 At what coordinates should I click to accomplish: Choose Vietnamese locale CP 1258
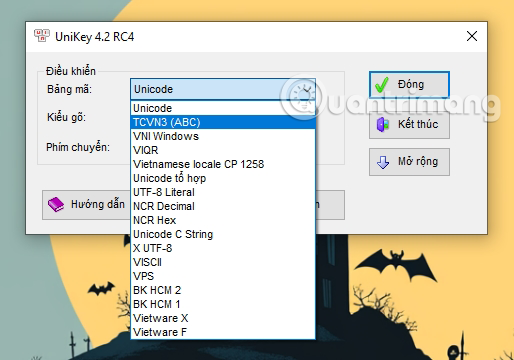tap(223, 164)
